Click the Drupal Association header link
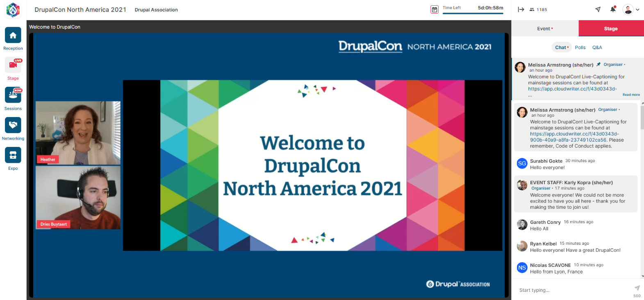The image size is (644, 300). pos(156,10)
